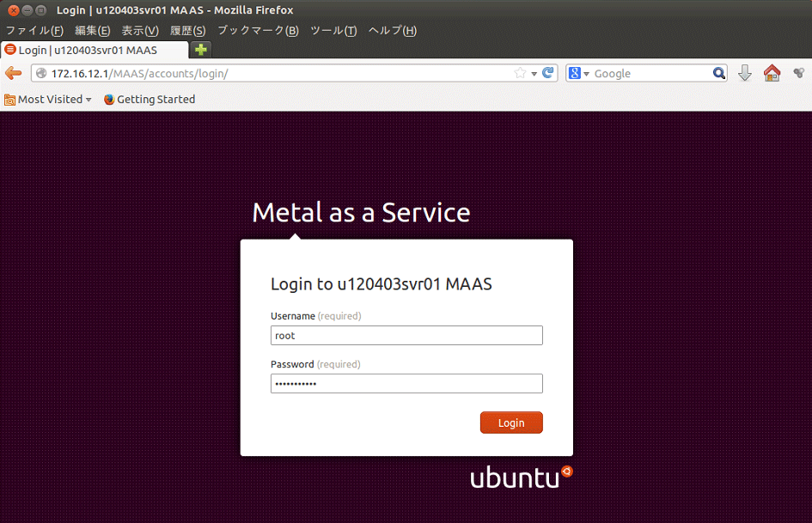Click the toolbar add-on icon beside Home
The width and height of the screenshot is (812, 523).
tap(799, 73)
